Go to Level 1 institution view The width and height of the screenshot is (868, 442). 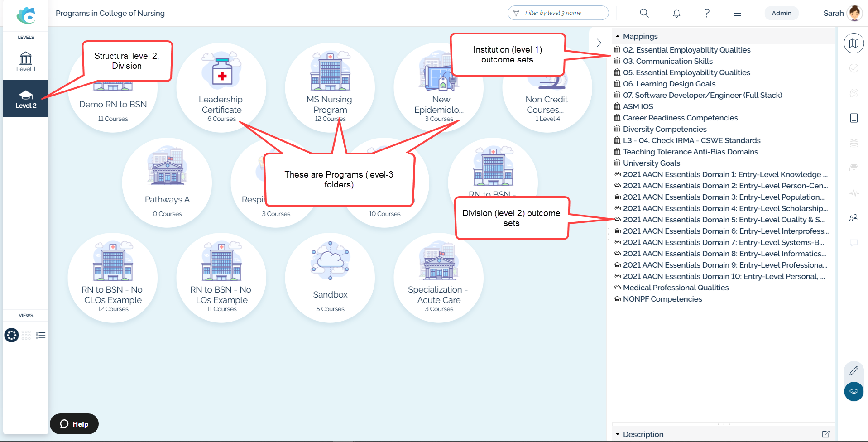pyautogui.click(x=26, y=62)
